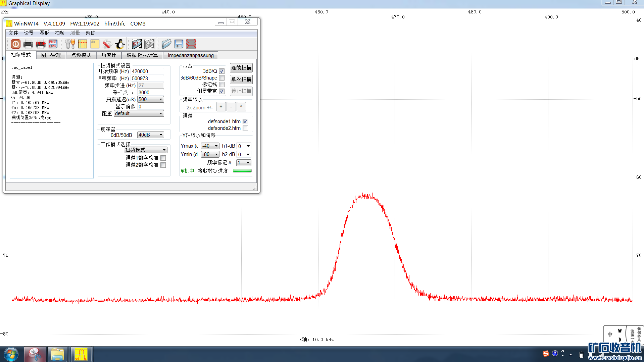This screenshot has height=362, width=644.
Task: Click the Sogou input method tray icon
Action: coord(546,354)
